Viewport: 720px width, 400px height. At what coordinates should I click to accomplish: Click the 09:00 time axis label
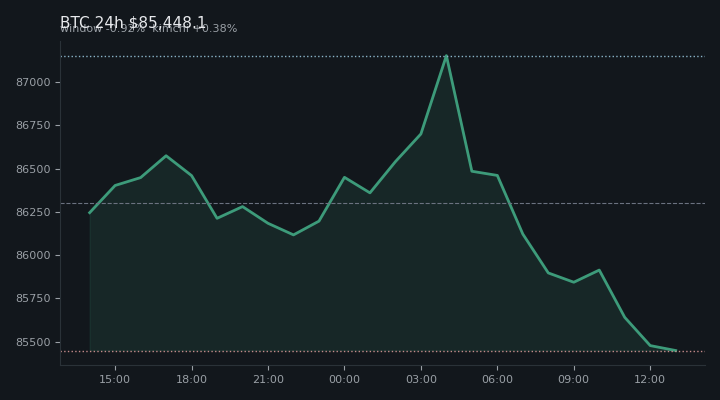574,379
